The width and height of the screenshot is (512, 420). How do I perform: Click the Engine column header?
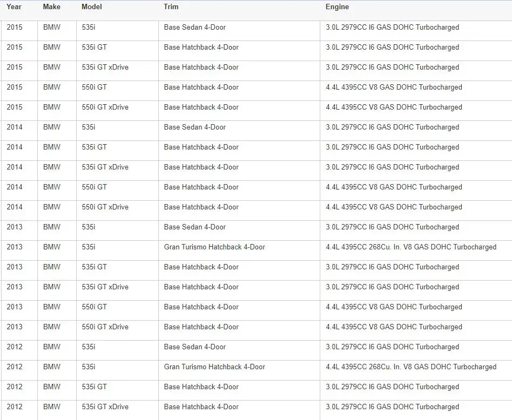pyautogui.click(x=338, y=7)
